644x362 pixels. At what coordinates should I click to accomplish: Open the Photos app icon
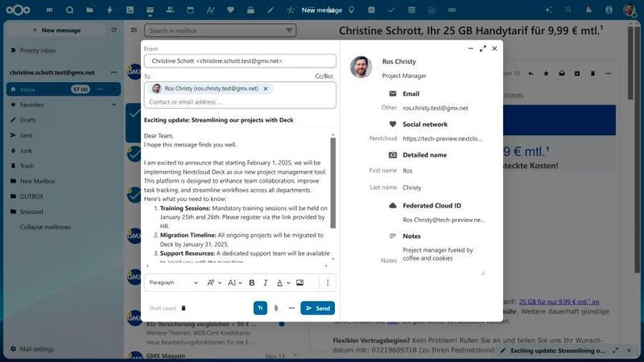[130, 10]
